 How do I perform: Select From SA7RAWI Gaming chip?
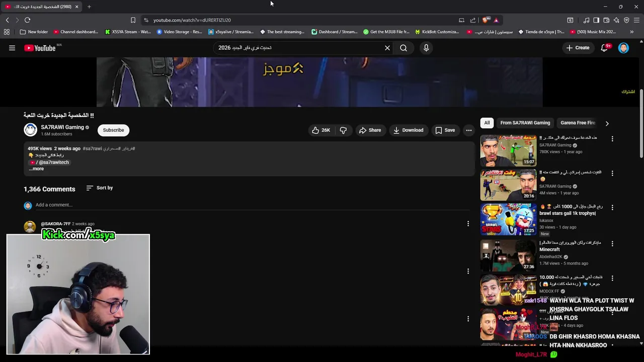coord(525,123)
